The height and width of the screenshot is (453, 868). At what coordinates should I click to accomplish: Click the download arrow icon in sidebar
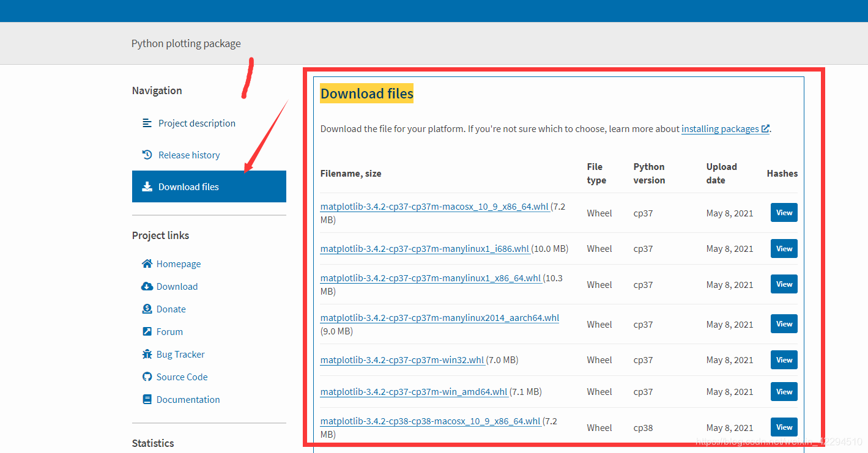pyautogui.click(x=147, y=186)
